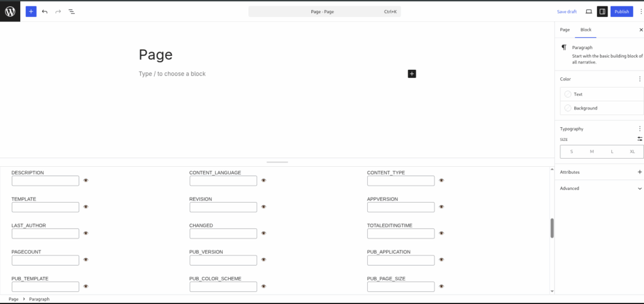Toggle visibility eye for DESCRIPTION
This screenshot has width=644, height=304.
[86, 181]
